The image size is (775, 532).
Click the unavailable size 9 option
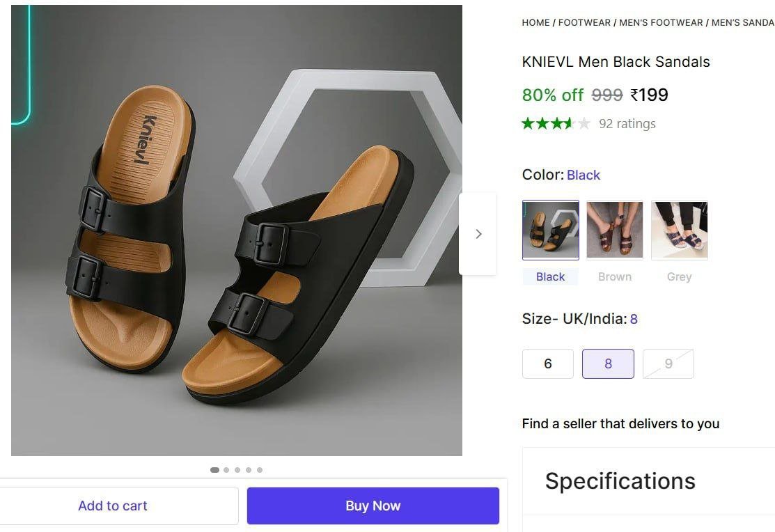[x=668, y=363]
